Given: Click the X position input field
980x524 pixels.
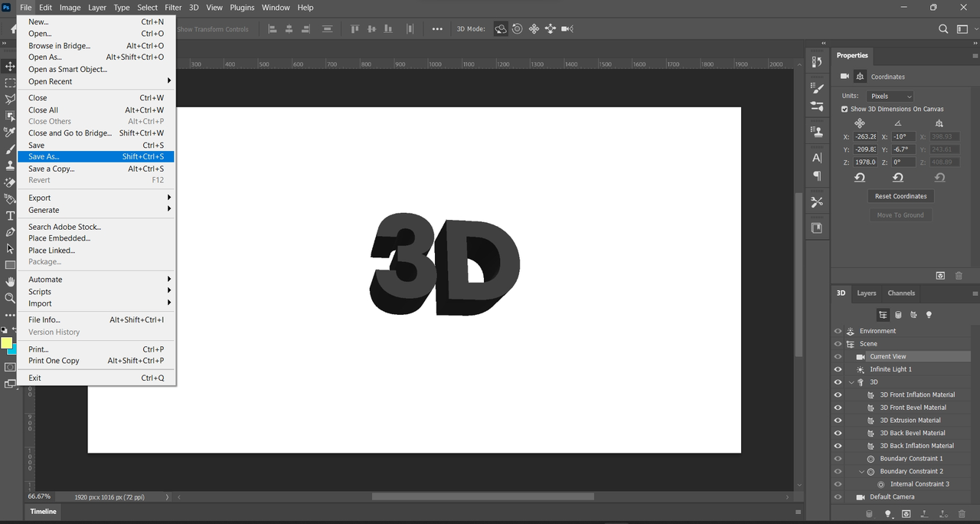Looking at the screenshot, I should click(x=865, y=136).
